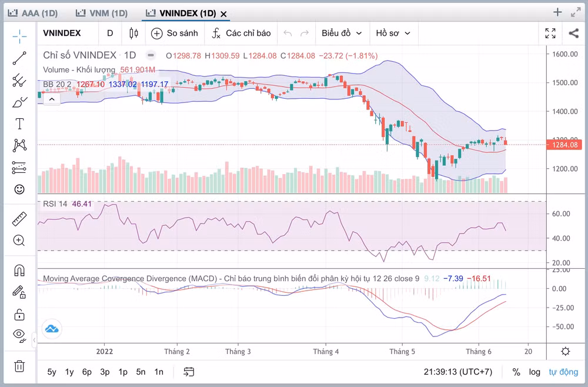
Task: Click the 1284.08 current price label
Action: tap(564, 145)
